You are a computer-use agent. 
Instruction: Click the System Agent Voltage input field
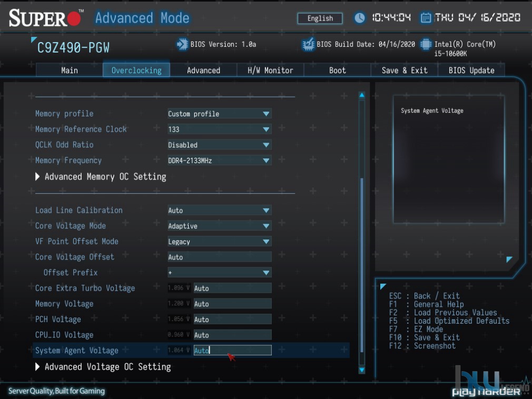tap(232, 350)
